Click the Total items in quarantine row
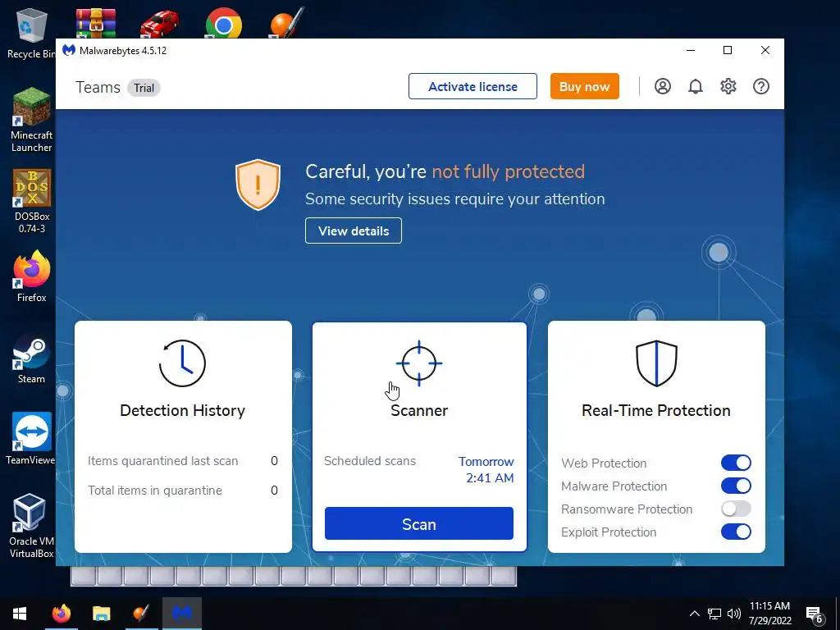This screenshot has height=630, width=840. click(183, 491)
